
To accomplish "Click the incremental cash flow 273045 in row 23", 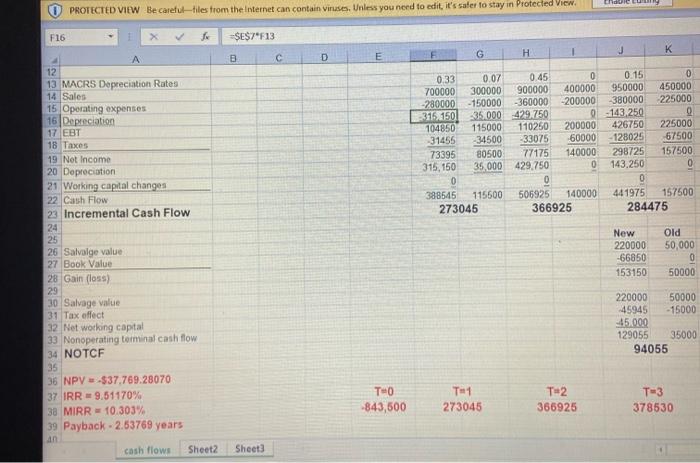I will point(458,209).
